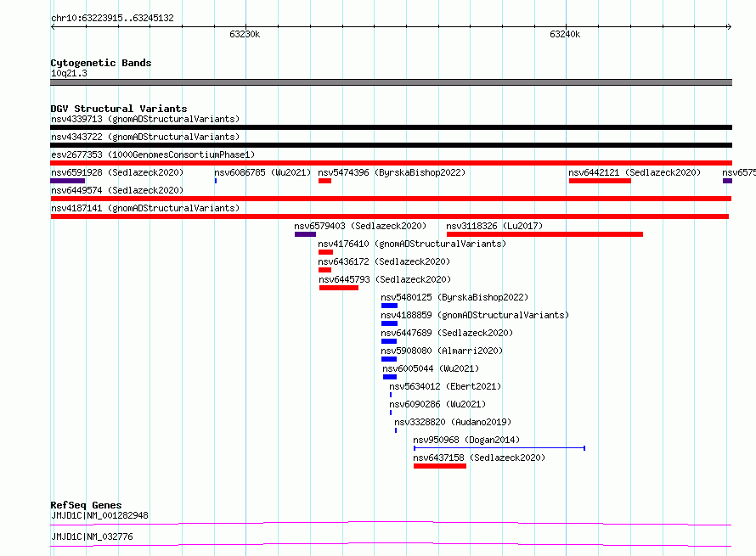Click the nsv4339713 gnomAD black variant bar
Viewport: 756px width, 556px height.
tap(391, 127)
